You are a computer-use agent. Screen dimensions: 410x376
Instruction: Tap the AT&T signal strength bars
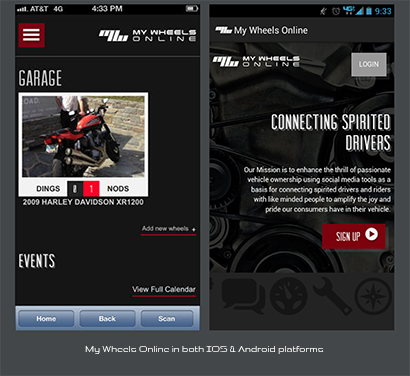click(22, 9)
